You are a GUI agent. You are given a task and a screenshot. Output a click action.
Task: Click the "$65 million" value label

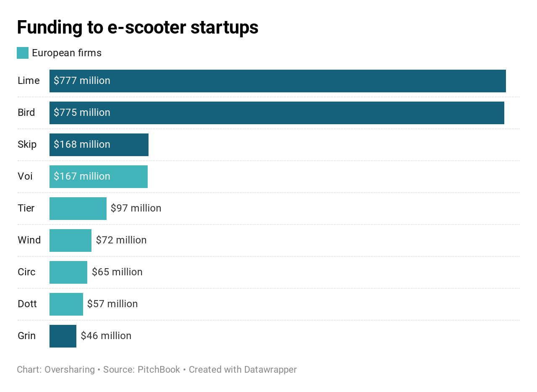coord(117,272)
